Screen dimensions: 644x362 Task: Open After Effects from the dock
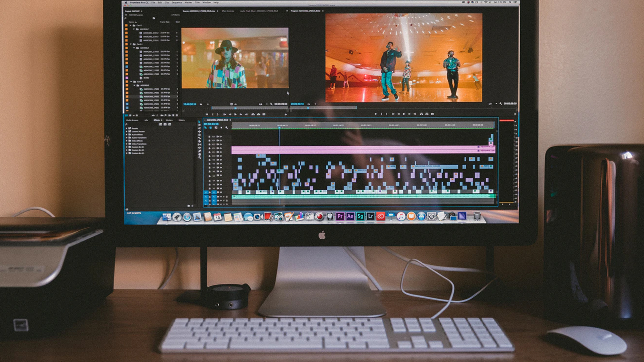tap(350, 217)
